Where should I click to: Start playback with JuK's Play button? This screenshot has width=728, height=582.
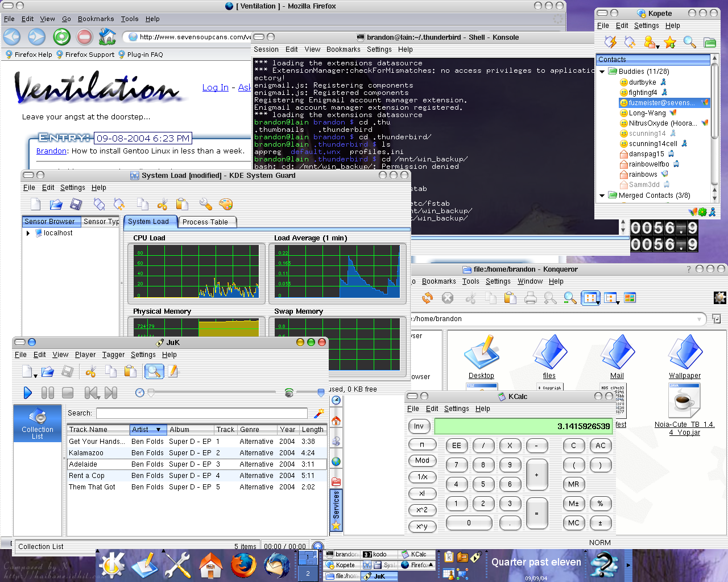(x=28, y=393)
